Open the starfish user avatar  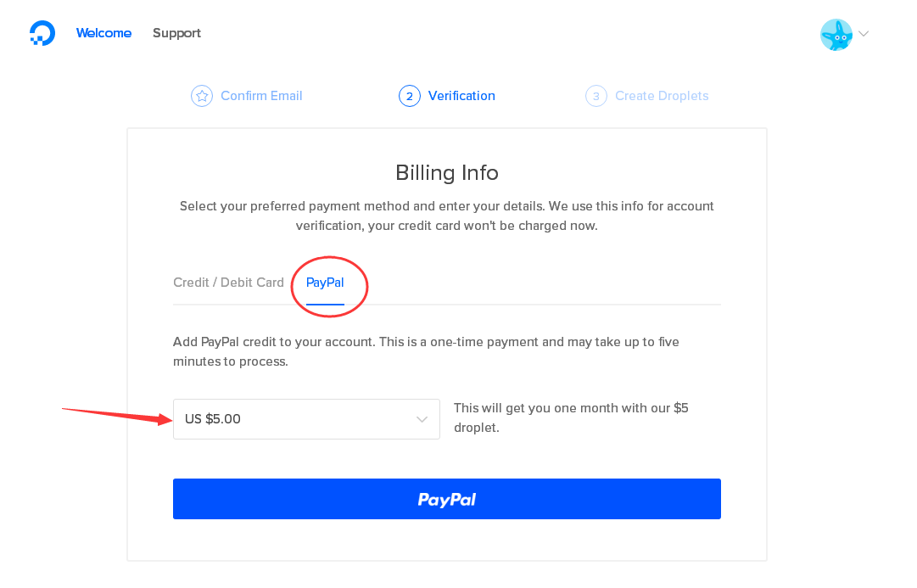pos(836,35)
